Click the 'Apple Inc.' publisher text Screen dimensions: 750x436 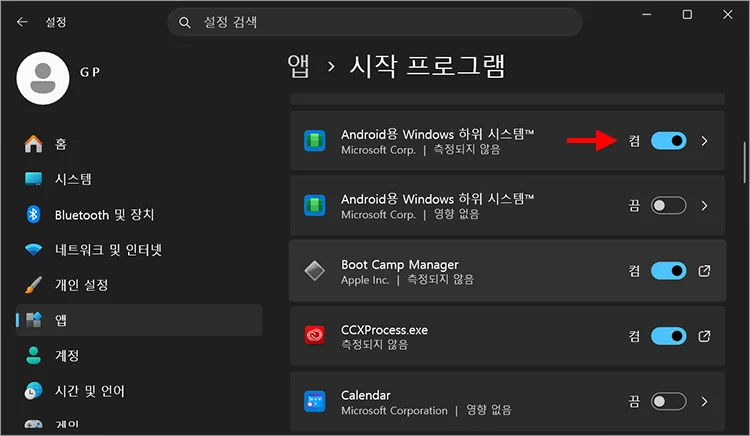point(365,280)
